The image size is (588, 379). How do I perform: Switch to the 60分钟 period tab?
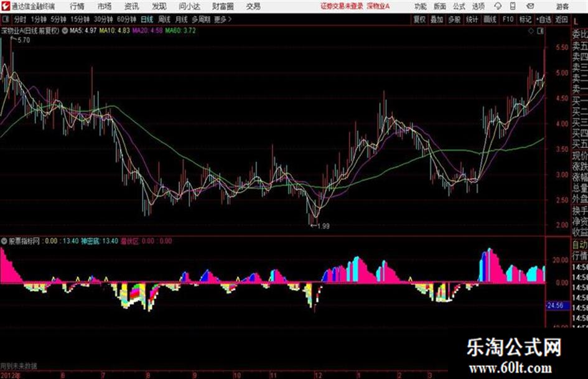point(126,19)
